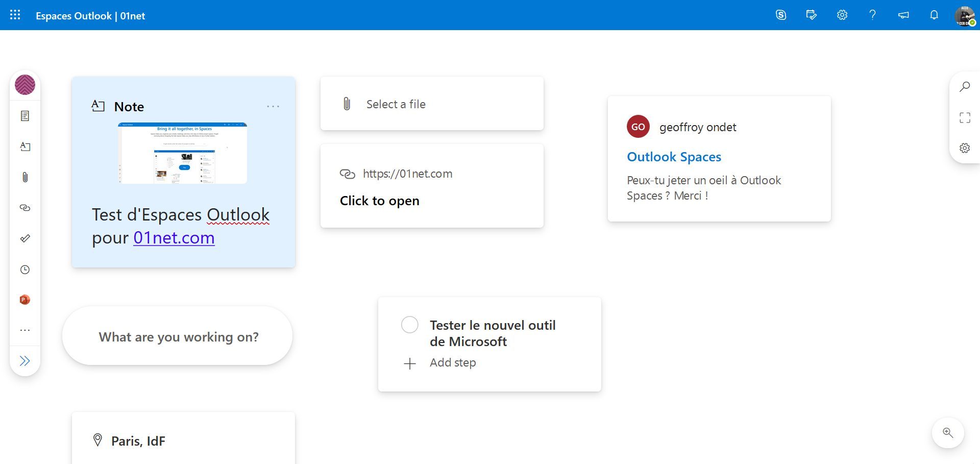Open the 01net.com link in the note
Screen dimensions: 980x464
point(174,238)
